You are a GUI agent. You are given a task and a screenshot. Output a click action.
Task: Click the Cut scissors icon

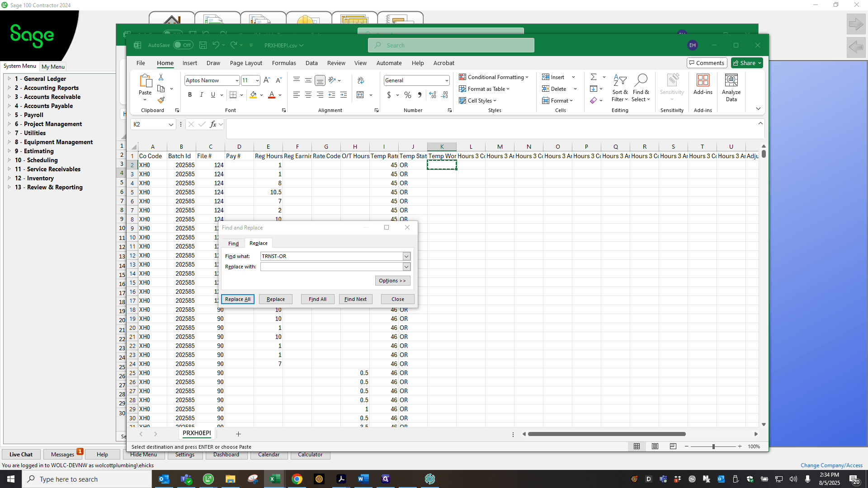pyautogui.click(x=161, y=77)
